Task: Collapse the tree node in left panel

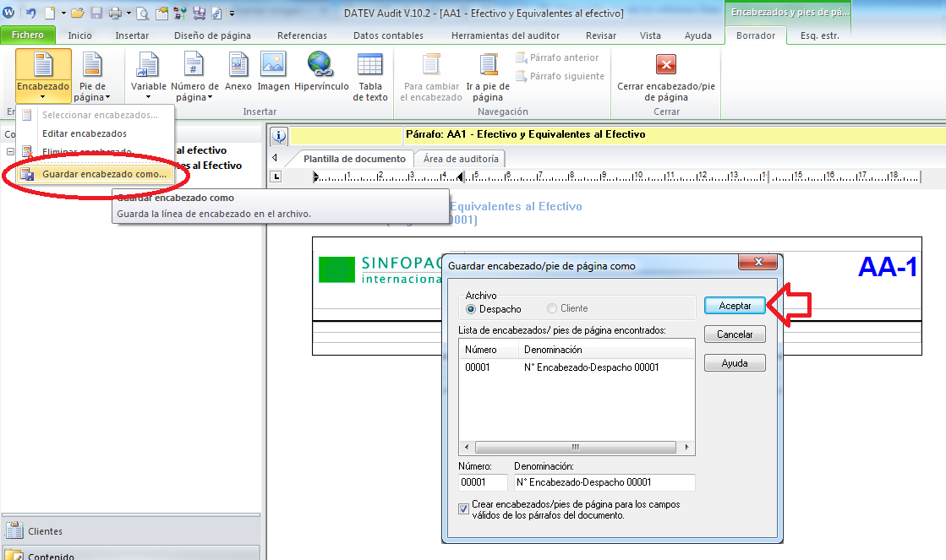Action: pos(10,151)
